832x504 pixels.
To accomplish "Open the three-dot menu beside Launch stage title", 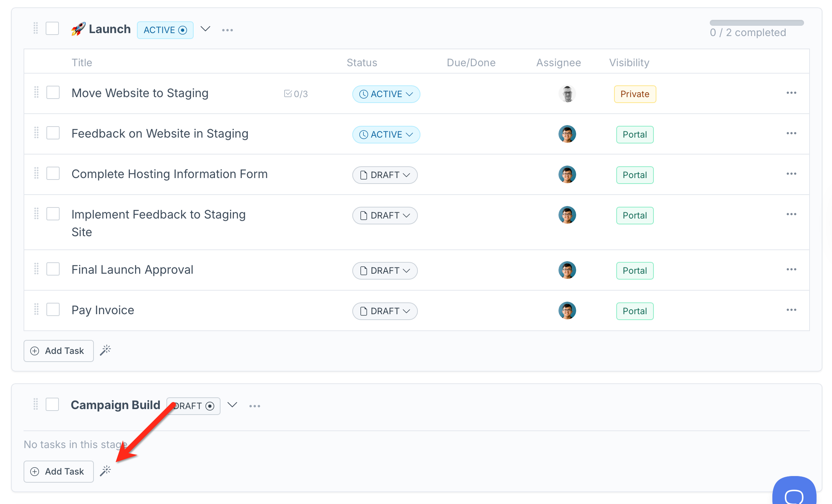I will 228,30.
